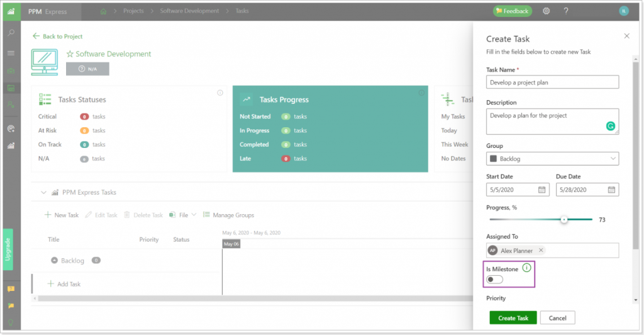Image resolution: width=644 pixels, height=335 pixels.
Task: Click New Task in toolbar
Action: [x=61, y=215]
